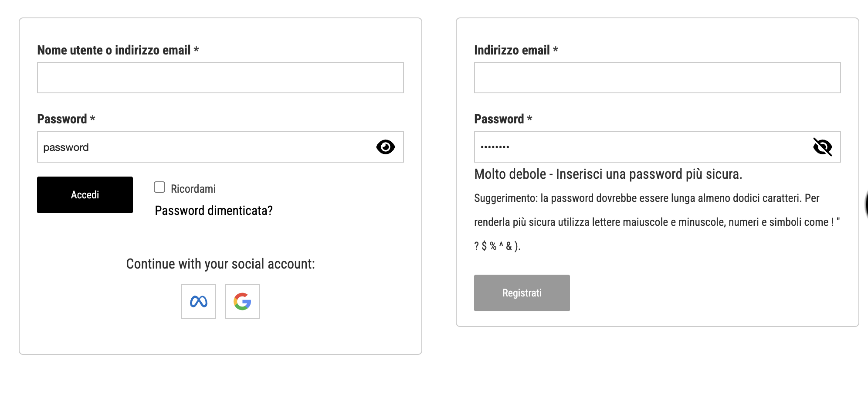
Task: Show the registration password via crossed-eye icon
Action: pyautogui.click(x=822, y=147)
